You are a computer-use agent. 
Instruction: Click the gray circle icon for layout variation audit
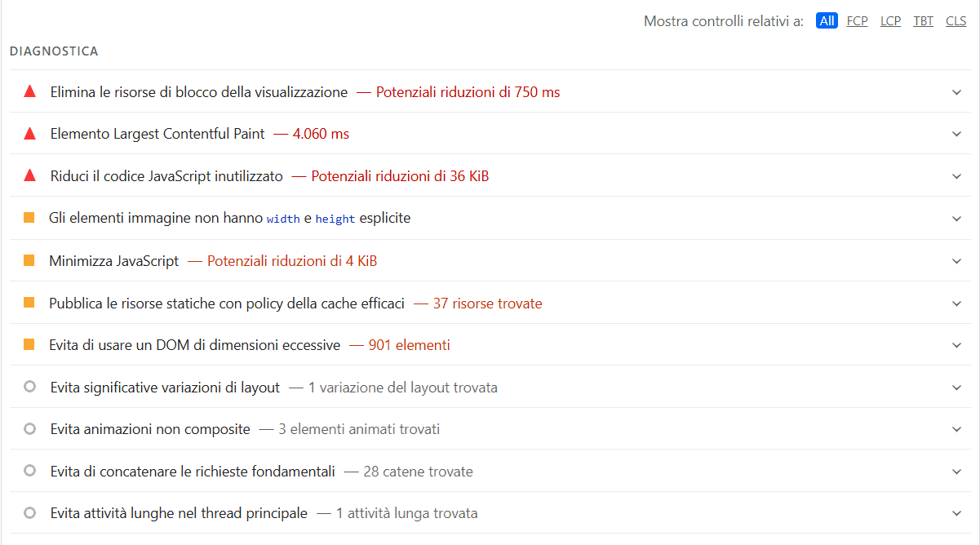(x=29, y=387)
